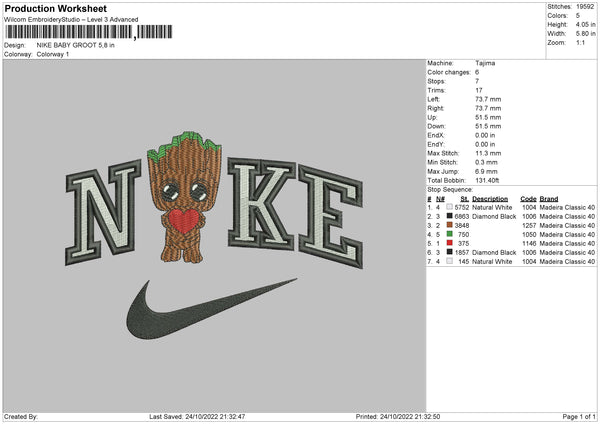Pick the white swatch in the 145 stitches row
The image size is (600, 424).
point(450,261)
